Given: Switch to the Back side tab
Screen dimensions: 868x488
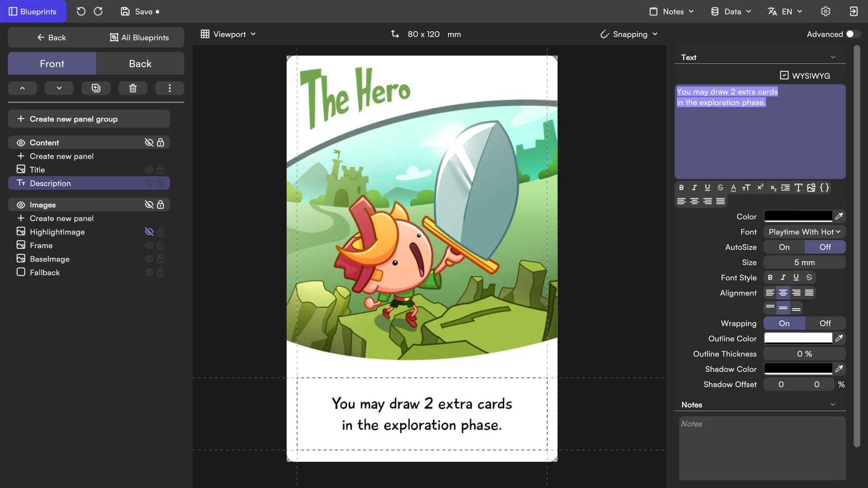Looking at the screenshot, I should coord(140,64).
